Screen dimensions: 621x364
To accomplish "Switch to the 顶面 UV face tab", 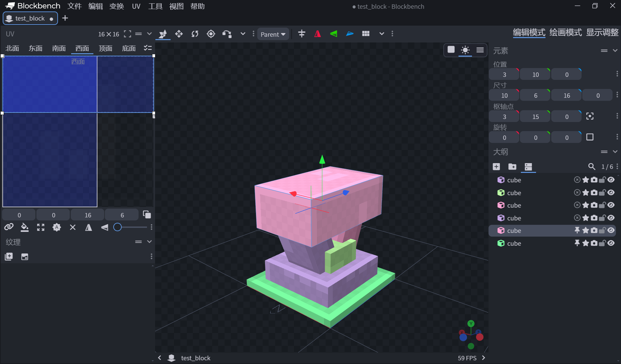I will (105, 48).
